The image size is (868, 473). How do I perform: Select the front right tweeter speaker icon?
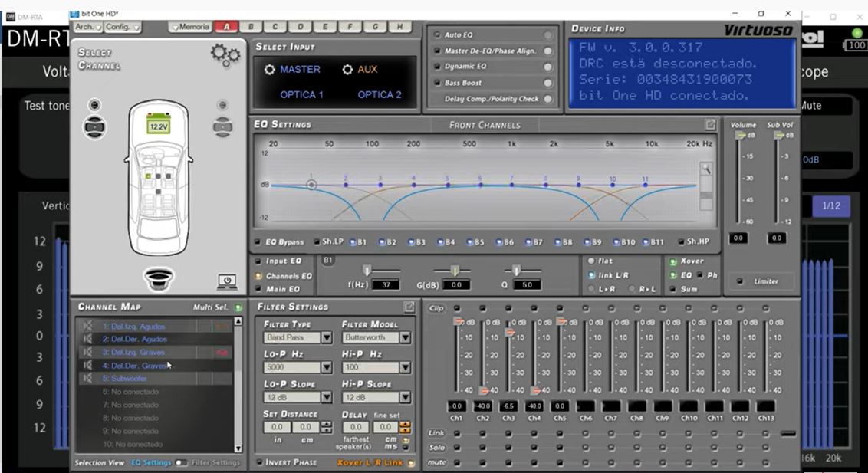click(x=222, y=104)
